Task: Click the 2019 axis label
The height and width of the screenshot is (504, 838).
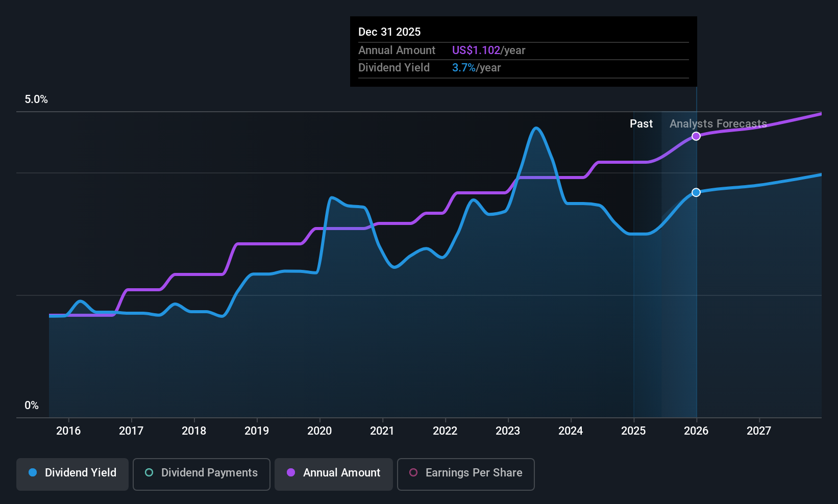Action: pyautogui.click(x=257, y=431)
